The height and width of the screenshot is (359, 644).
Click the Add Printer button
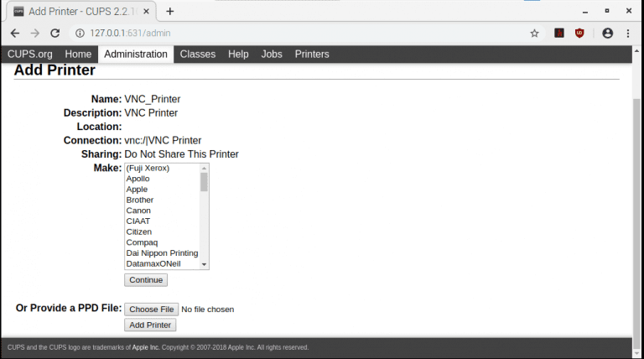[150, 325]
